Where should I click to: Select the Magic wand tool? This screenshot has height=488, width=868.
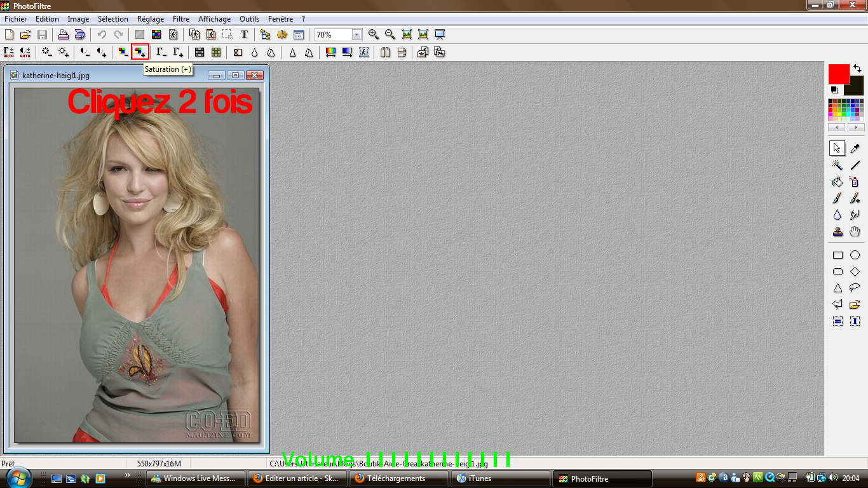pos(837,165)
